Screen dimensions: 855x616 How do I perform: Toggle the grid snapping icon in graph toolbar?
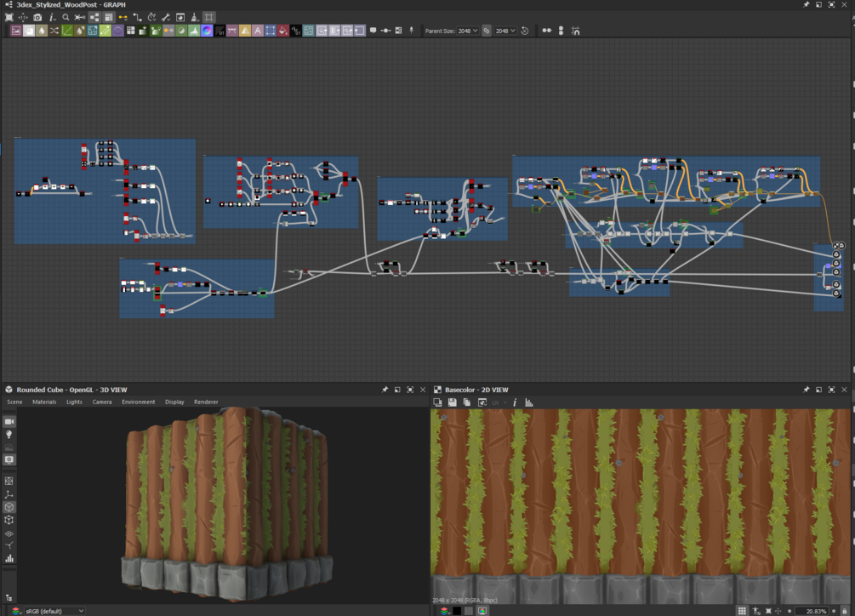tap(208, 18)
